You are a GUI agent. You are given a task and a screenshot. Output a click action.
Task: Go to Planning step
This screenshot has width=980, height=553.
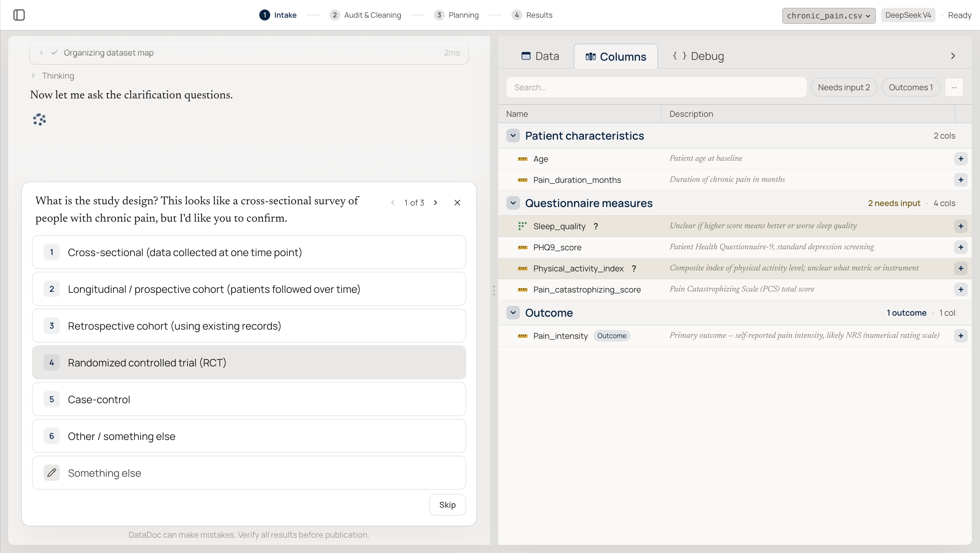[456, 15]
